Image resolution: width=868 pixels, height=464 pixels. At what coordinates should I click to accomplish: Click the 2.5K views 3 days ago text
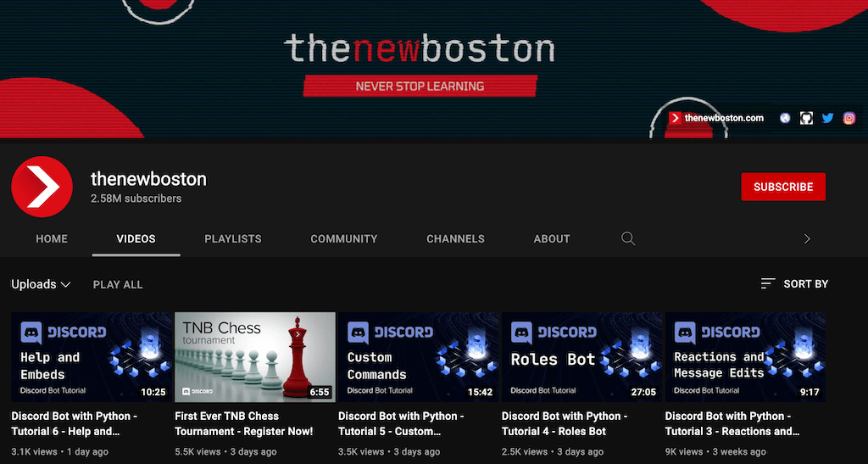click(x=553, y=452)
